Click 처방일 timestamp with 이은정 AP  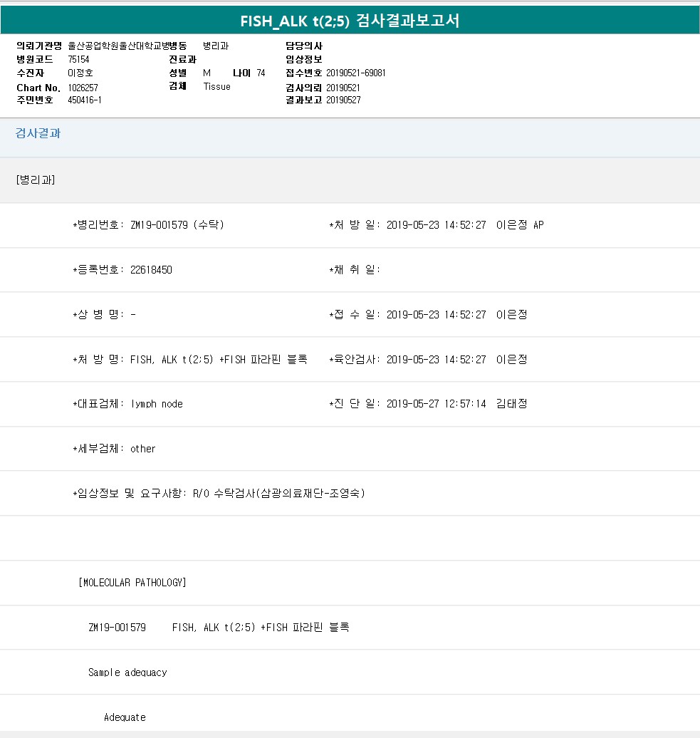437,225
